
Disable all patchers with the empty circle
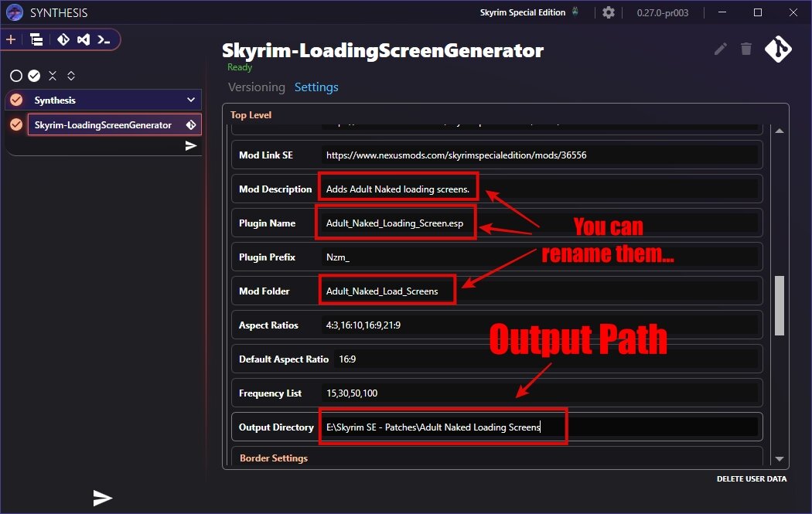click(16, 76)
